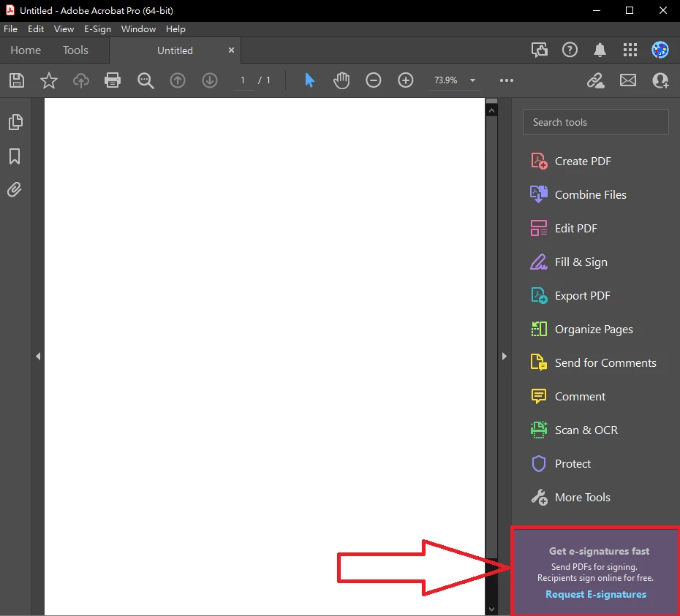Star the file with the bookmark star icon

[x=49, y=80]
